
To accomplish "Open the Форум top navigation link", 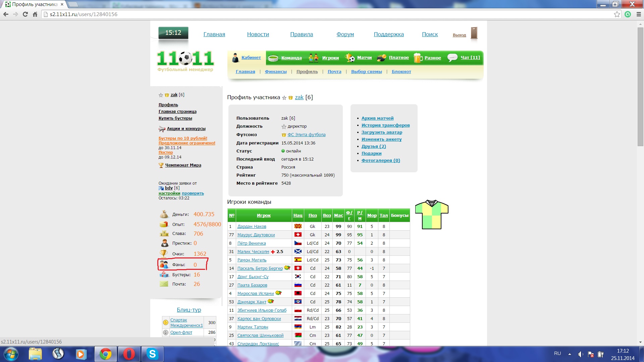I will tap(345, 34).
